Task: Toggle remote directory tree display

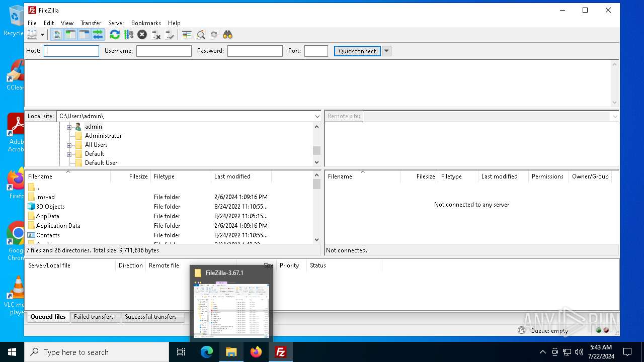Action: click(84, 35)
